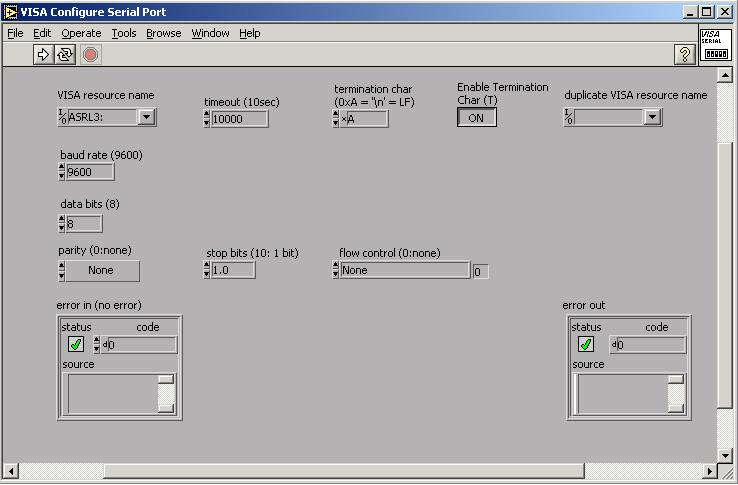Click error in source scrollbar
Screen dimensions: 738x485
point(166,394)
